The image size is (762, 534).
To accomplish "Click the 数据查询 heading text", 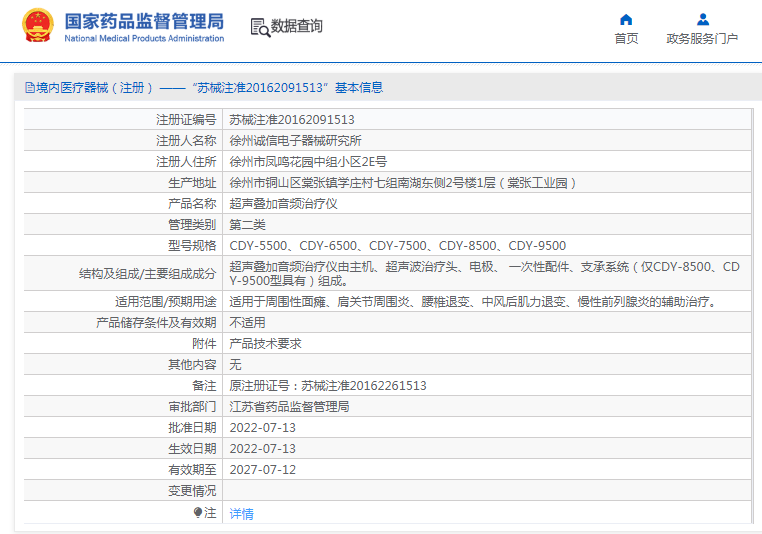I will (x=296, y=26).
